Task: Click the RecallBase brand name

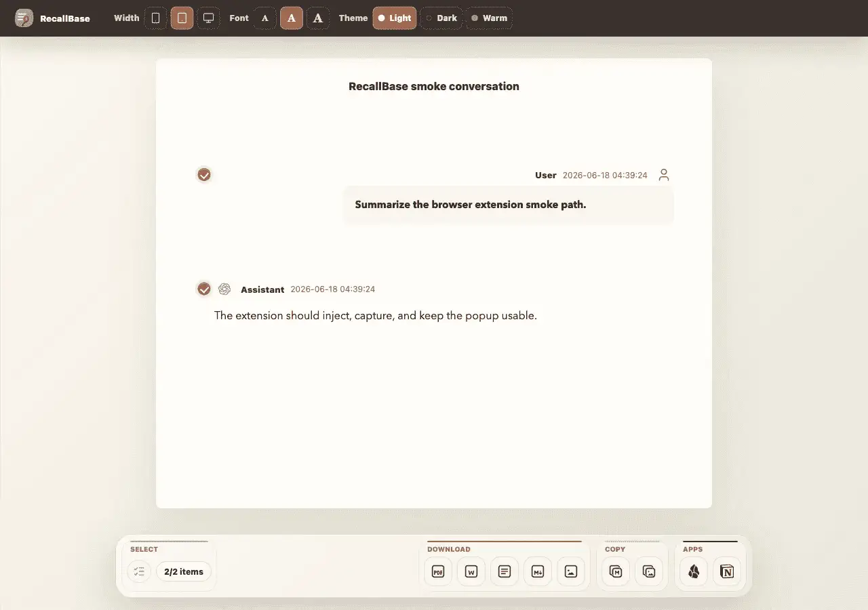Action: [x=65, y=18]
